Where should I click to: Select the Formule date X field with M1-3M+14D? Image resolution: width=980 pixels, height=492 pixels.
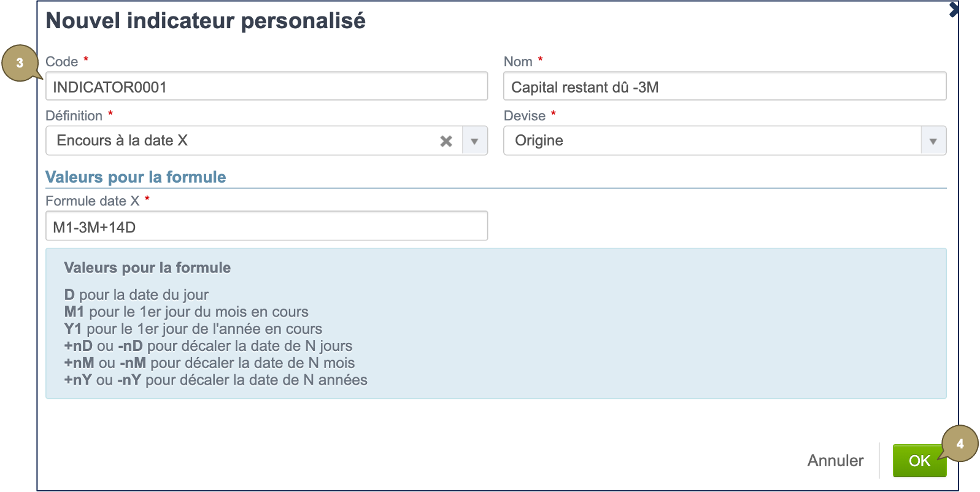267,226
